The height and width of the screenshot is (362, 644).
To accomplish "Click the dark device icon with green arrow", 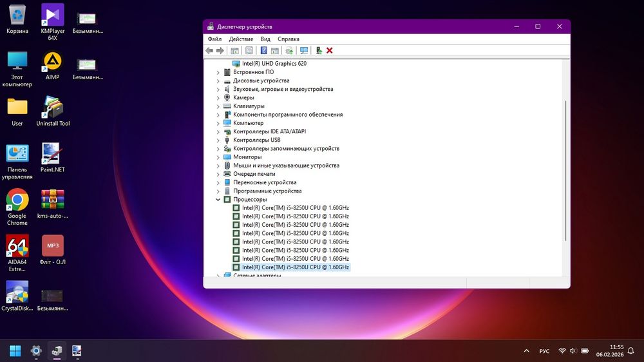I will point(319,50).
